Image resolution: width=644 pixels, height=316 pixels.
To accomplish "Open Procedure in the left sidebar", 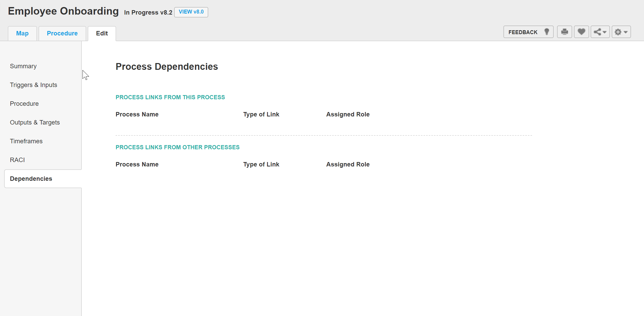I will pyautogui.click(x=24, y=104).
